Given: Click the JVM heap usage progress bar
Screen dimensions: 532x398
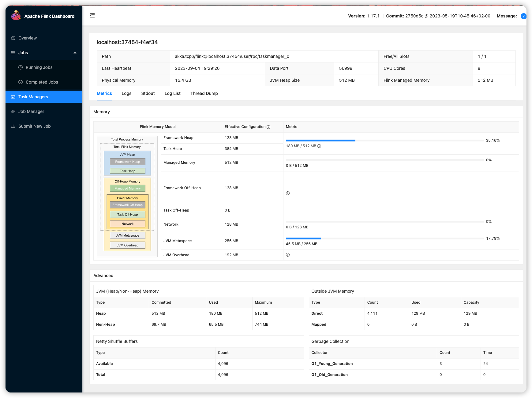Looking at the screenshot, I should point(384,141).
